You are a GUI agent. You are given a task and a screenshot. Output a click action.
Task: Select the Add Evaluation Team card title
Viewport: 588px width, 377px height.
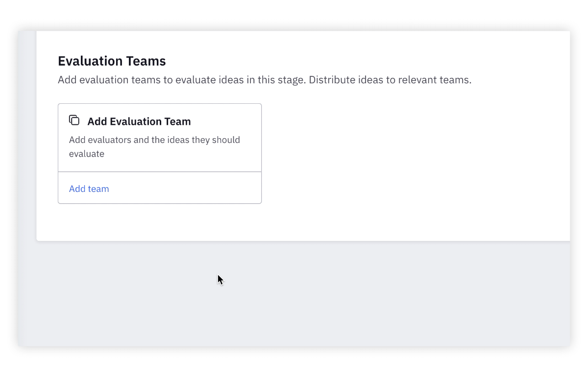click(x=139, y=121)
